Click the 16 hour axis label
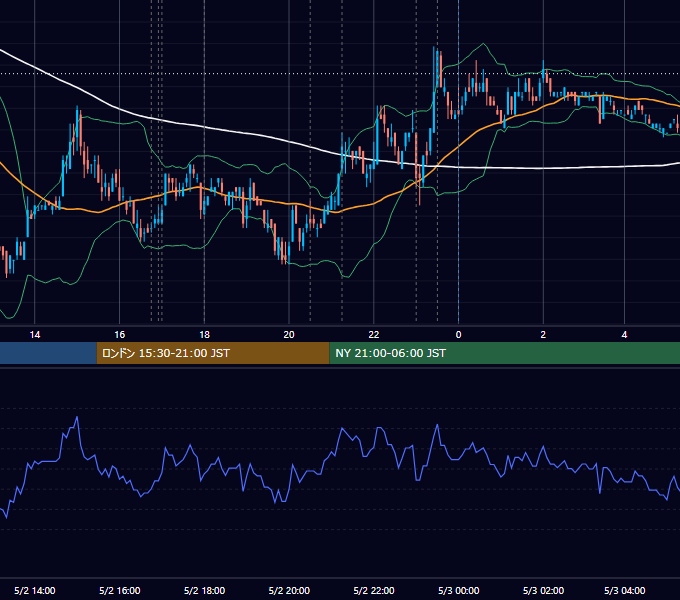This screenshot has width=680, height=600. (120, 335)
